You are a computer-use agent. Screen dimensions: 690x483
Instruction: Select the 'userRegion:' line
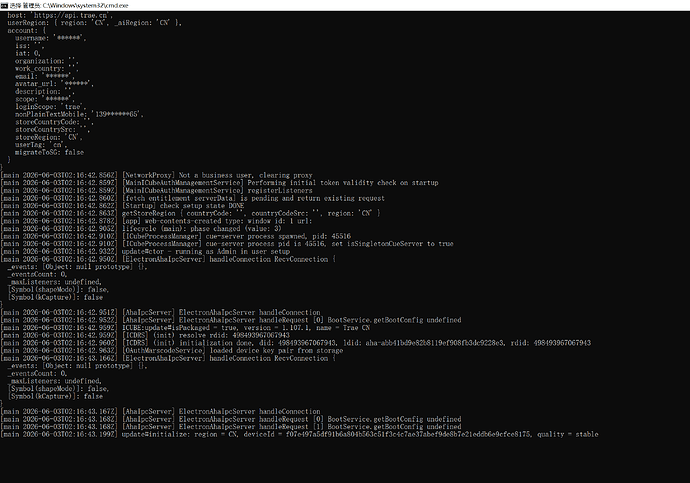[x=94, y=23]
